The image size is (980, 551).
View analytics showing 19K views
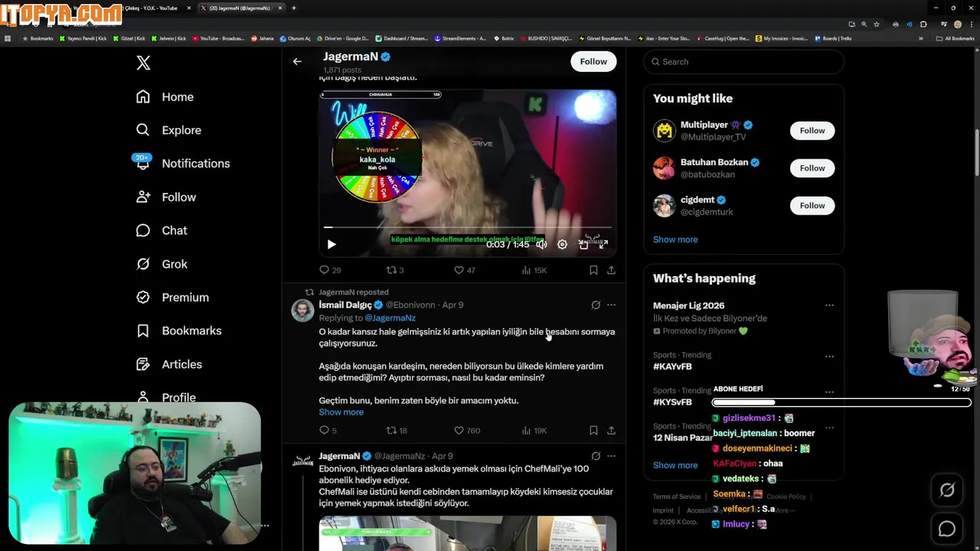pyautogui.click(x=534, y=430)
